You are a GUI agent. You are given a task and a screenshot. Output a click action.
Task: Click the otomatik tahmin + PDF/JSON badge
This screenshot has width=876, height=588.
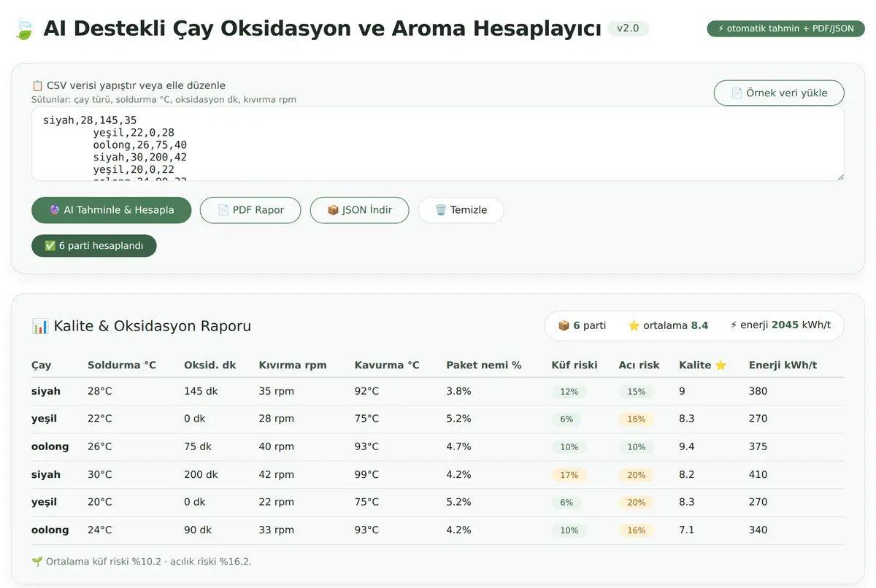(x=785, y=28)
